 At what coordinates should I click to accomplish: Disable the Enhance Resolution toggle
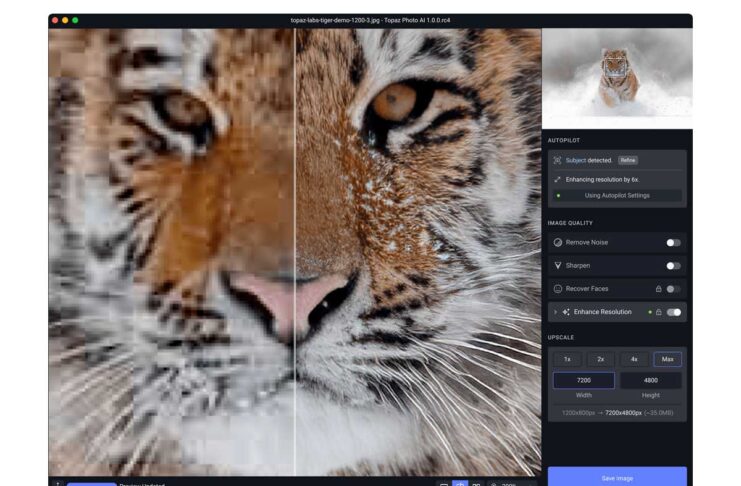[673, 312]
